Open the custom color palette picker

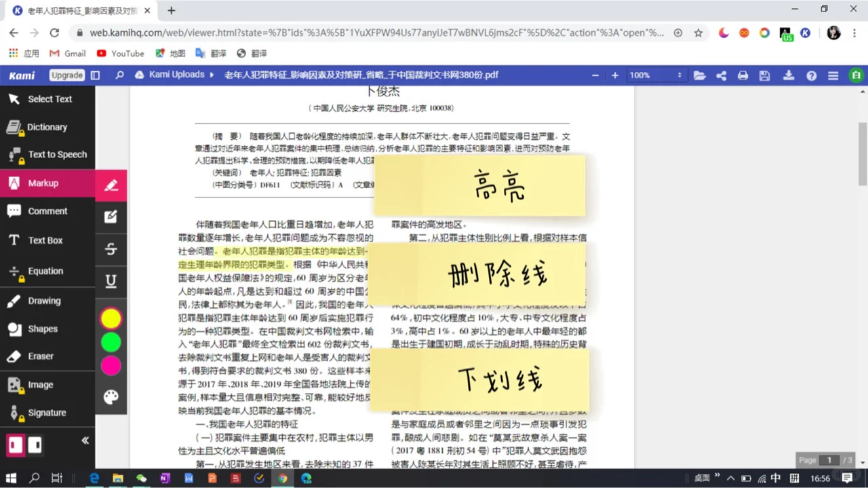point(111,397)
